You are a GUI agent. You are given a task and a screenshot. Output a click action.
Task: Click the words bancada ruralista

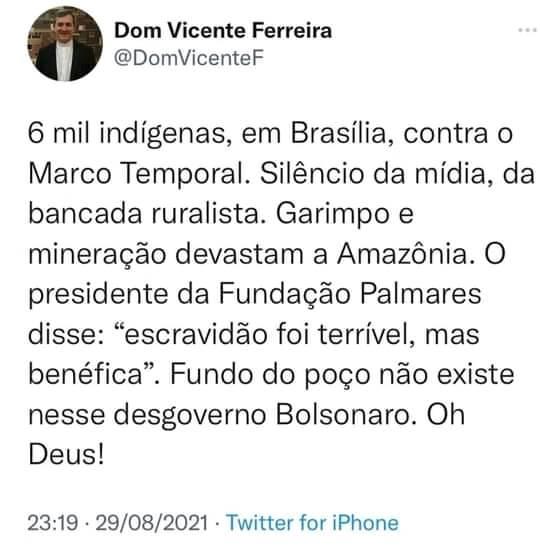point(146,213)
